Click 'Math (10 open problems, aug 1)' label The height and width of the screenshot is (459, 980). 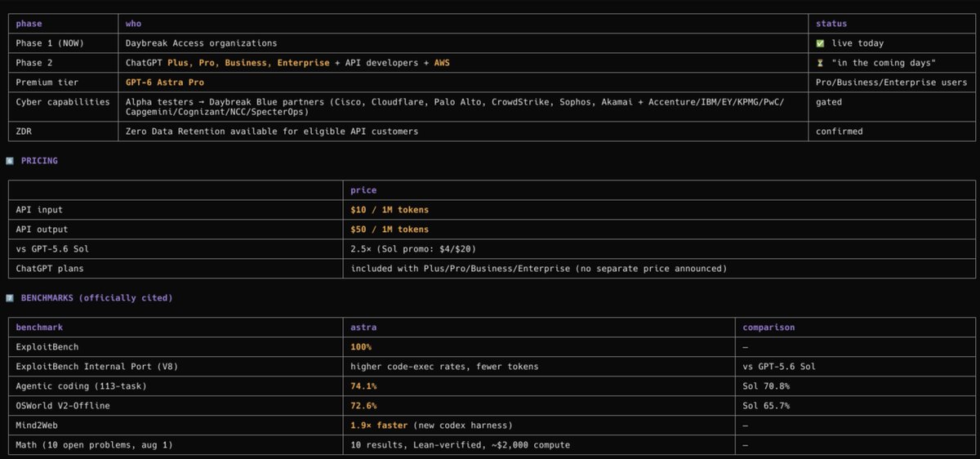coord(94,445)
